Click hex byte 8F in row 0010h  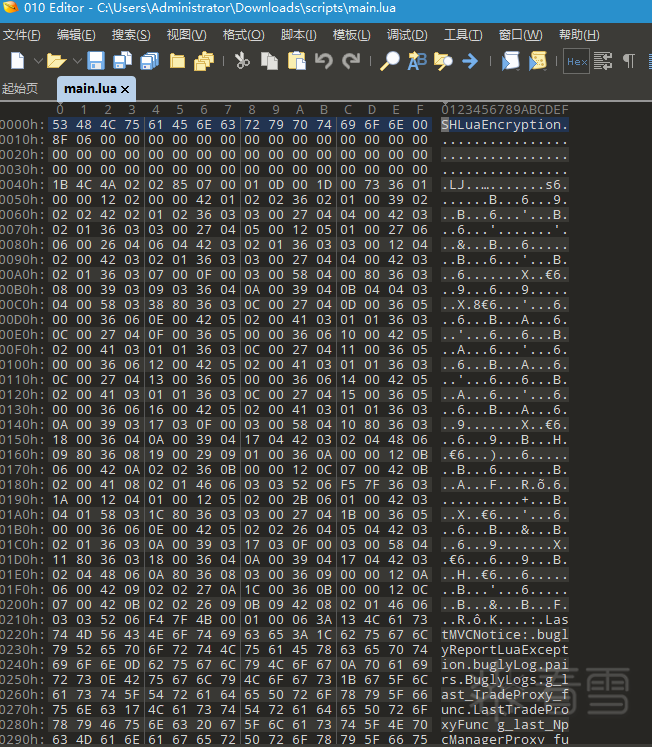point(60,140)
